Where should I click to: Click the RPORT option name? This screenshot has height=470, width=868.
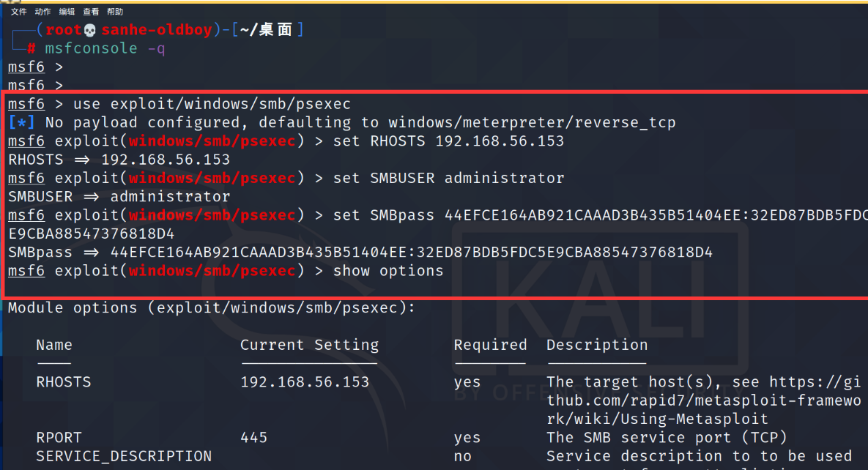(x=59, y=438)
